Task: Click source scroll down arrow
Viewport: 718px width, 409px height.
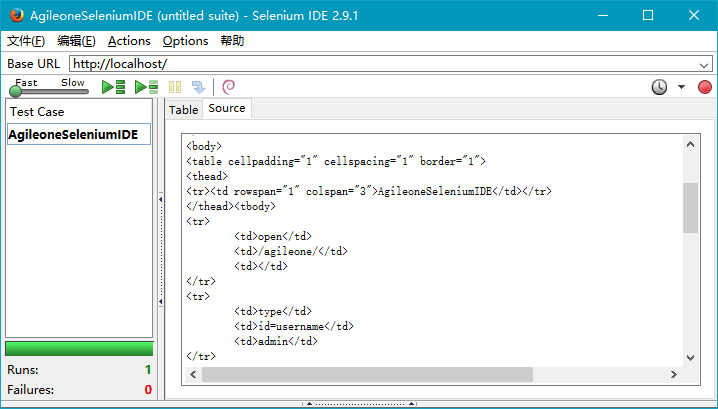Action: pyautogui.click(x=691, y=358)
